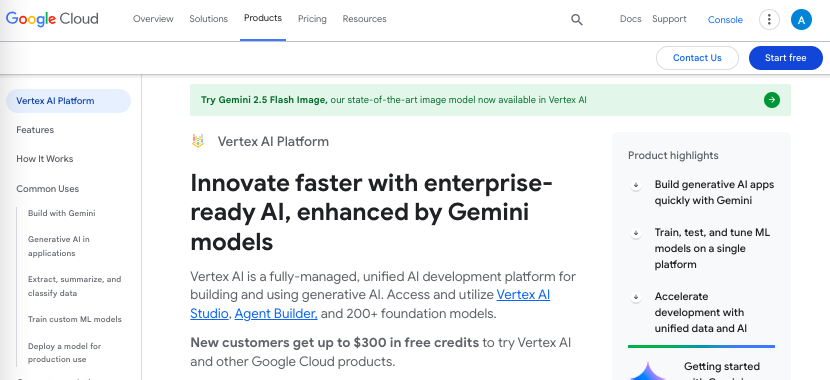
Task: Open the Pricing menu item
Action: (312, 19)
